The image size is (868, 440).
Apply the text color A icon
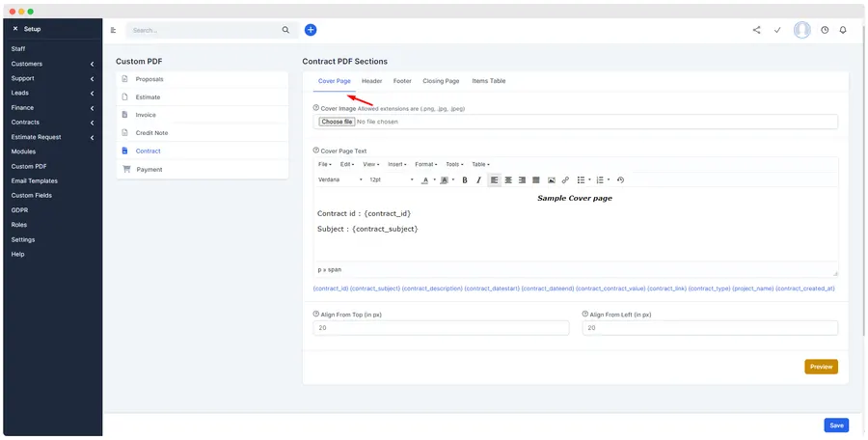[x=425, y=180]
